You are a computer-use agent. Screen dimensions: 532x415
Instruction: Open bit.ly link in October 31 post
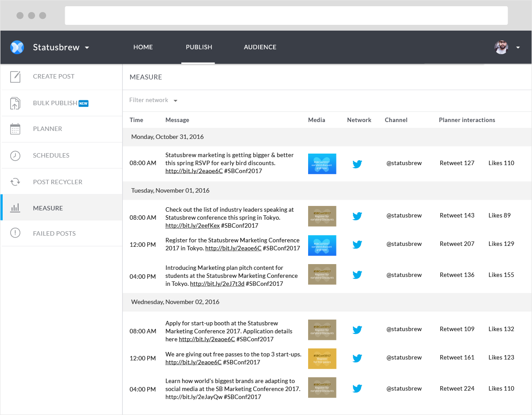pyautogui.click(x=194, y=171)
